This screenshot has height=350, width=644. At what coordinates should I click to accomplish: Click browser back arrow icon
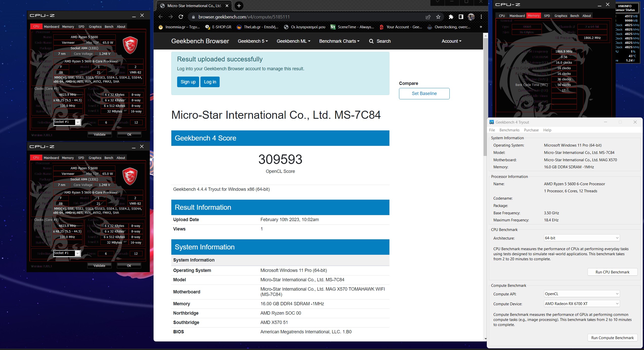(160, 17)
